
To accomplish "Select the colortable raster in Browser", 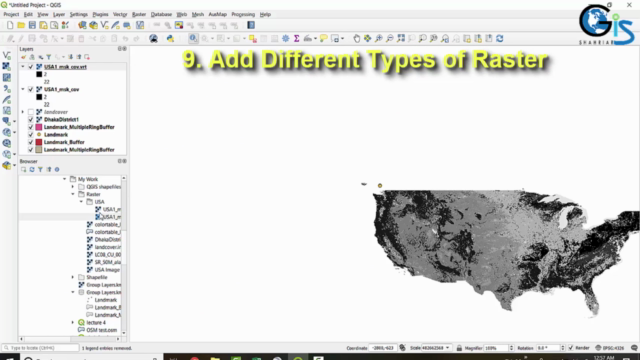I will (103, 224).
